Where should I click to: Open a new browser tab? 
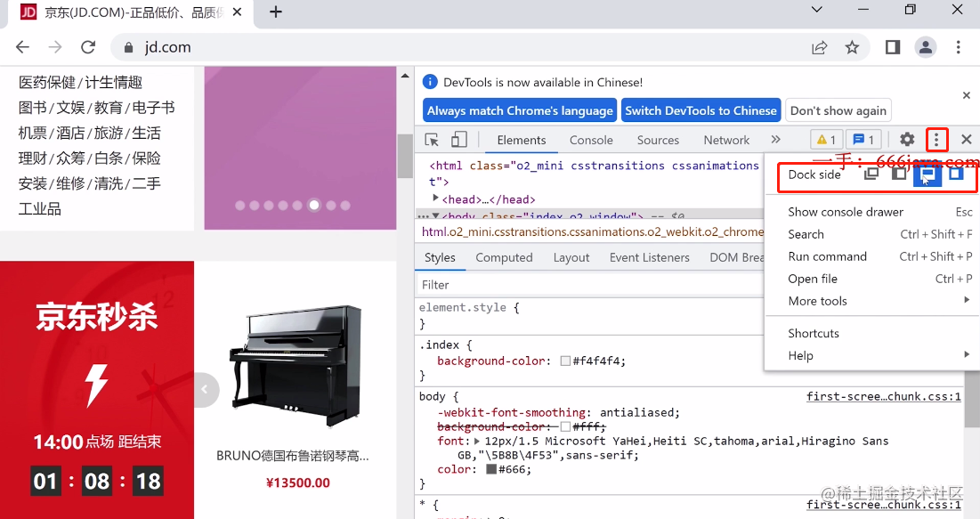(x=276, y=12)
